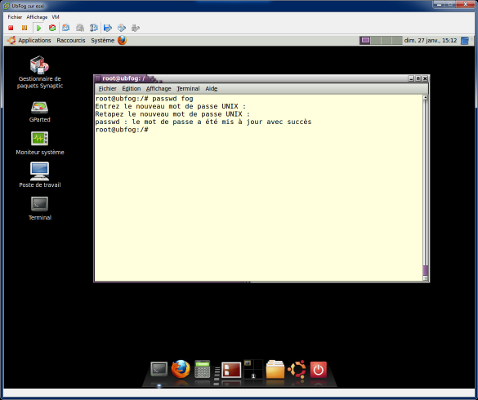Click the green play VM button
Viewport: 478px width, 400px height.
pos(39,28)
